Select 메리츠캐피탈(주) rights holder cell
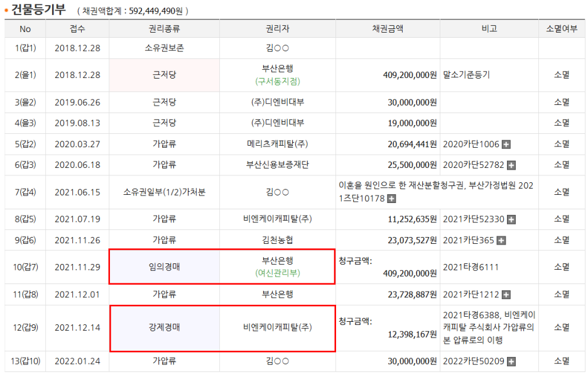The height and width of the screenshot is (374, 588). [x=277, y=145]
